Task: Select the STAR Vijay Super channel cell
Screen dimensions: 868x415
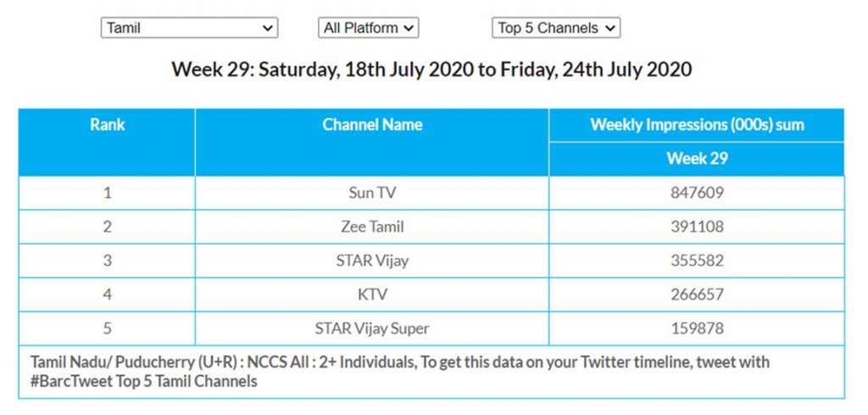Action: tap(372, 328)
